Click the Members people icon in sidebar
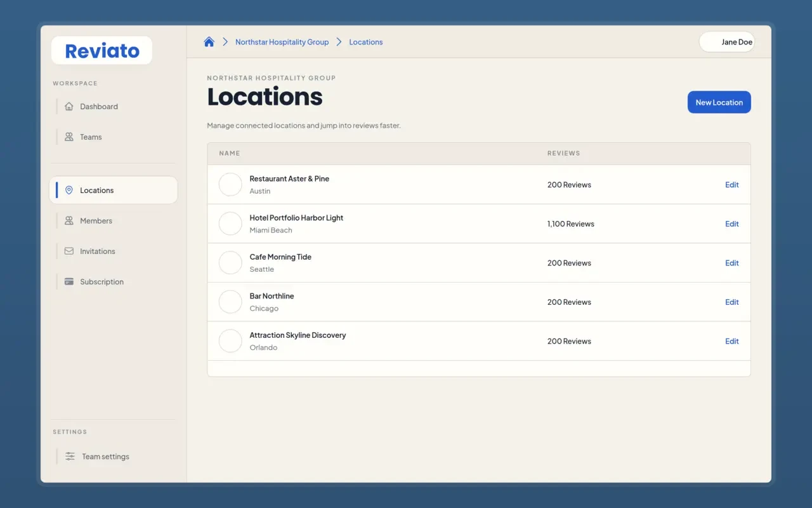812x508 pixels. click(x=69, y=221)
